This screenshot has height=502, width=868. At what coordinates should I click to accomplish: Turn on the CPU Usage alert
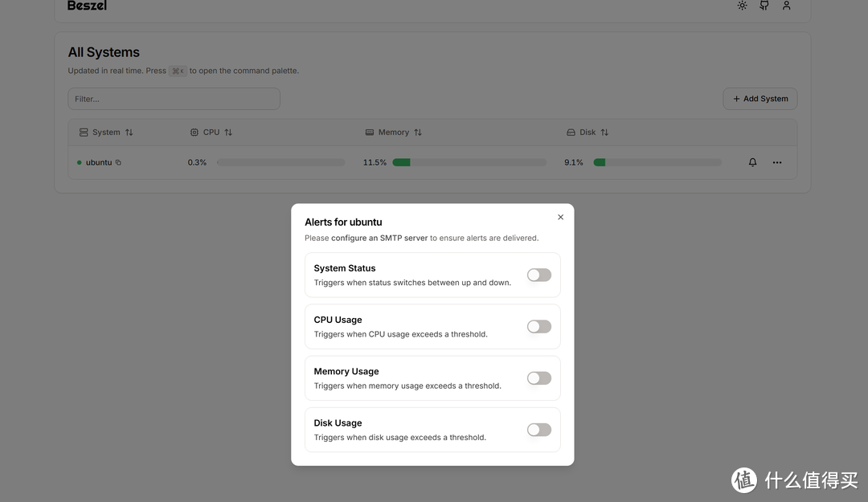(538, 327)
